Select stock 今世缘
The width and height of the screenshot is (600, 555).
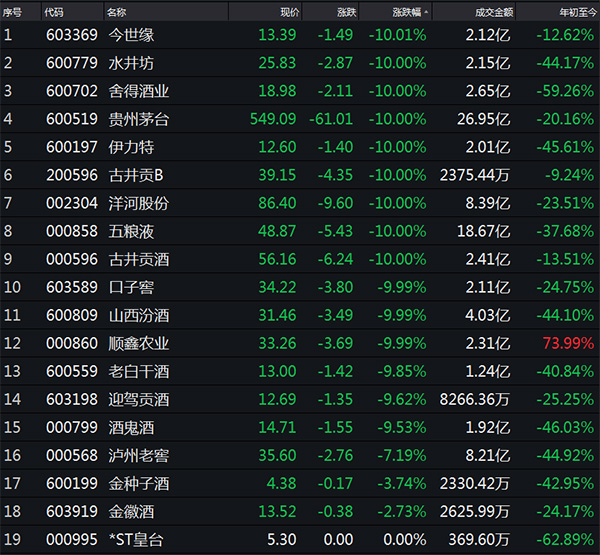click(131, 35)
